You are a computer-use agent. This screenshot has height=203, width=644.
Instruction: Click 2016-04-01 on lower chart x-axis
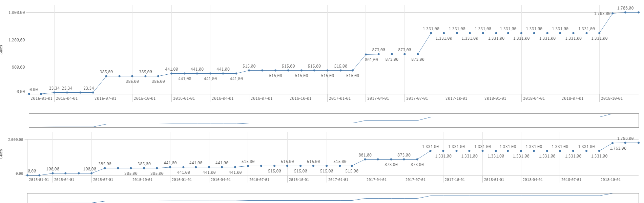(x=221, y=180)
